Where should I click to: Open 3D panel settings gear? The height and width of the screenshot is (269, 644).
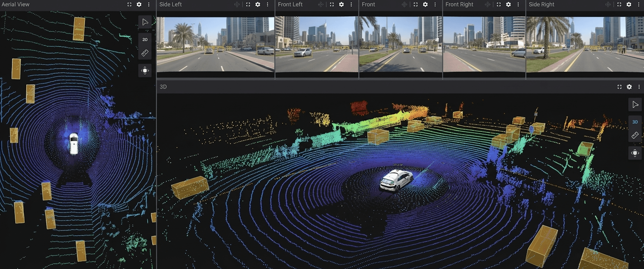pos(629,87)
